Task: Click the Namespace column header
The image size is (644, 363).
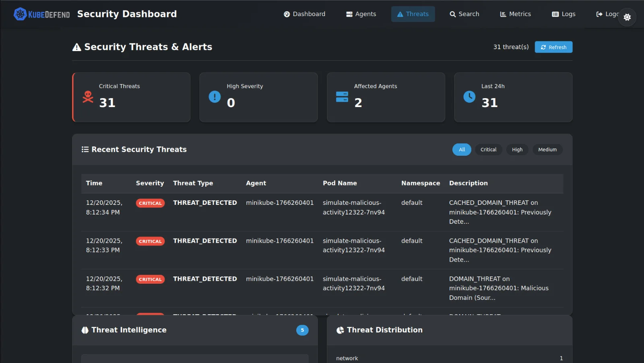Action: [x=421, y=183]
